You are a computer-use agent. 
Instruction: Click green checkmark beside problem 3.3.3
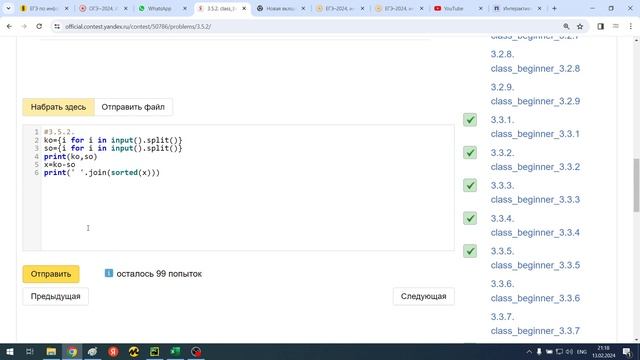click(470, 185)
